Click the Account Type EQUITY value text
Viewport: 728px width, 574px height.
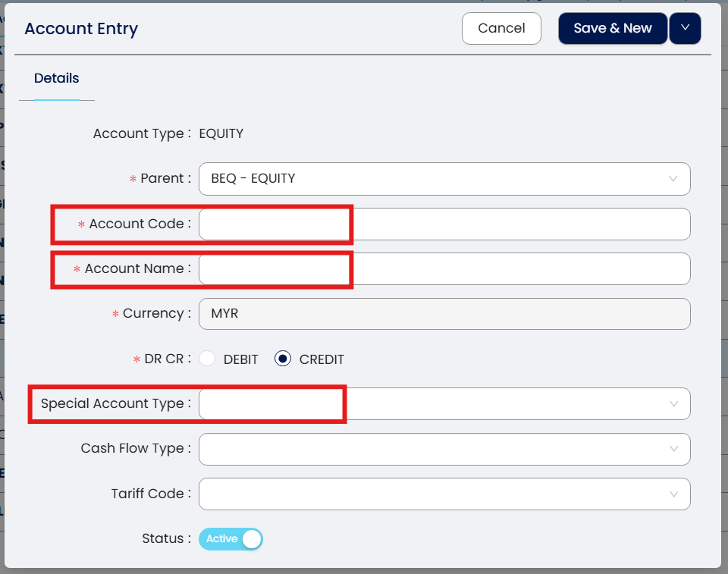click(x=221, y=134)
